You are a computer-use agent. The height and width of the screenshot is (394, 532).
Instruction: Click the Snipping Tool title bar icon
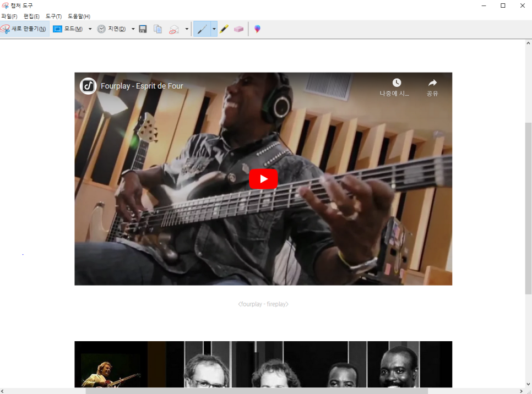(x=5, y=6)
